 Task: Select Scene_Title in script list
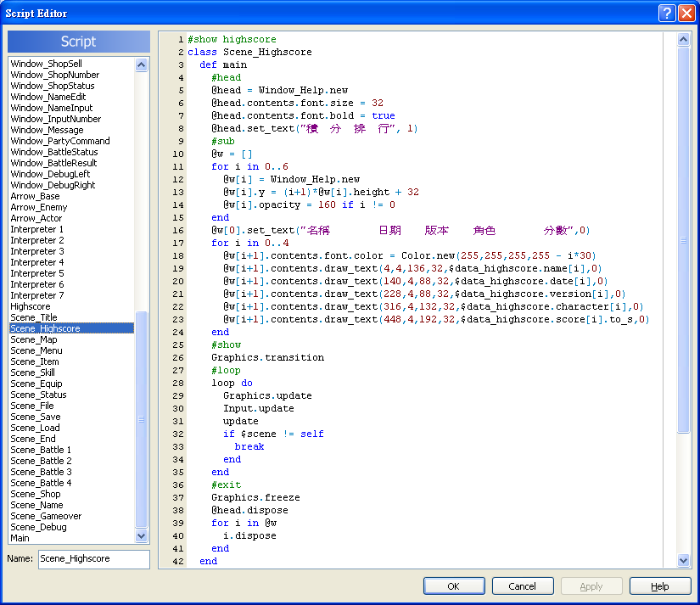34,317
